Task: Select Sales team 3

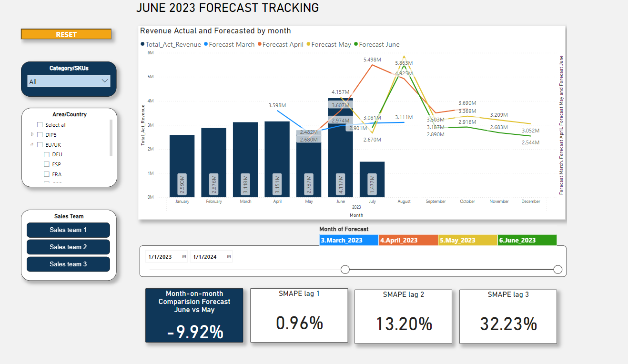Action: 68,264
